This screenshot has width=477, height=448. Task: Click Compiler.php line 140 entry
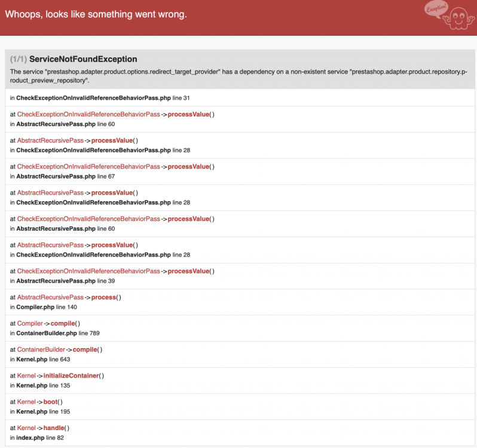pyautogui.click(x=44, y=307)
